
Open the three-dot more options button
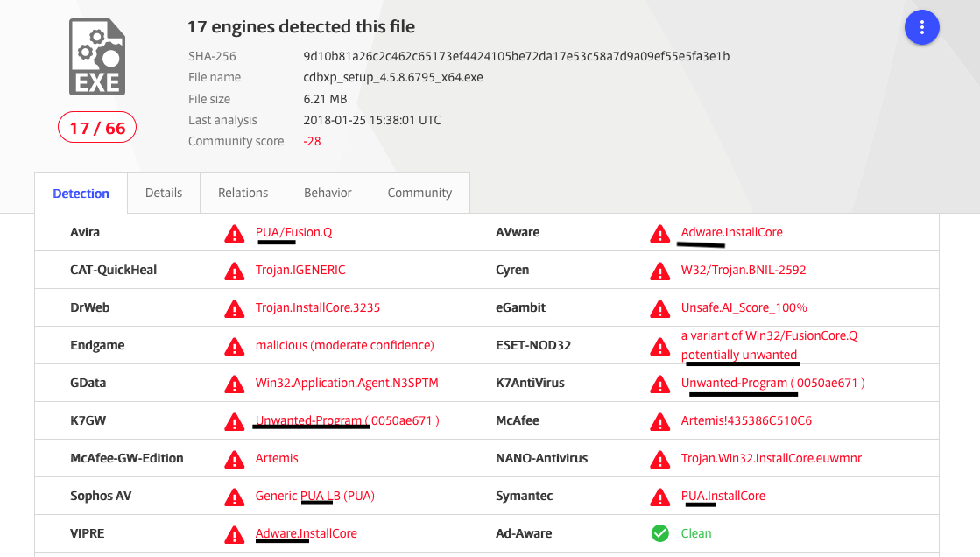coord(921,27)
